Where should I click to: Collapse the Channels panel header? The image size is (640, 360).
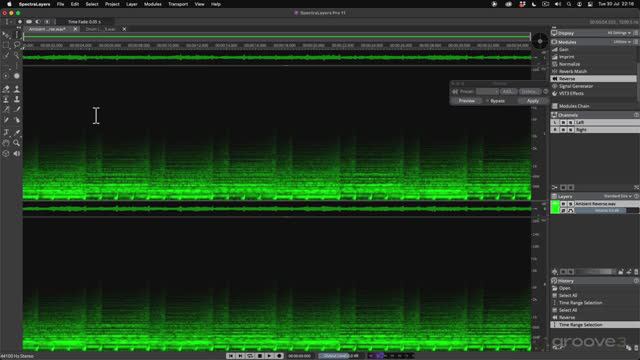[568, 115]
